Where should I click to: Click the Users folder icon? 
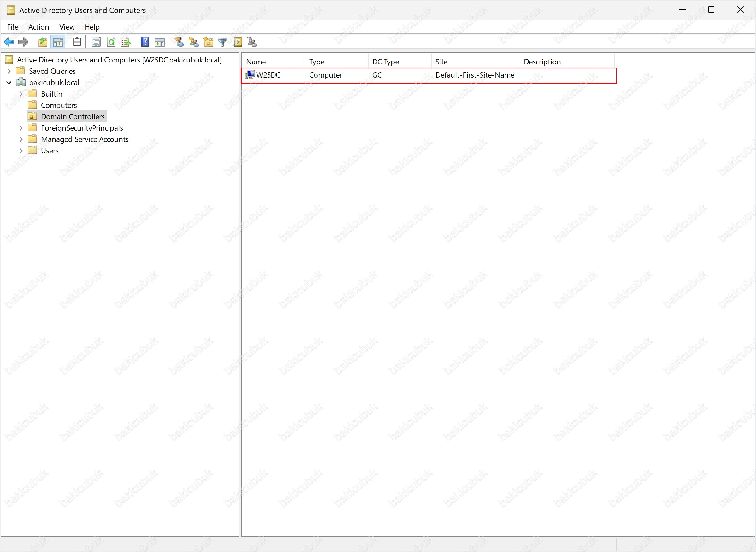point(32,150)
